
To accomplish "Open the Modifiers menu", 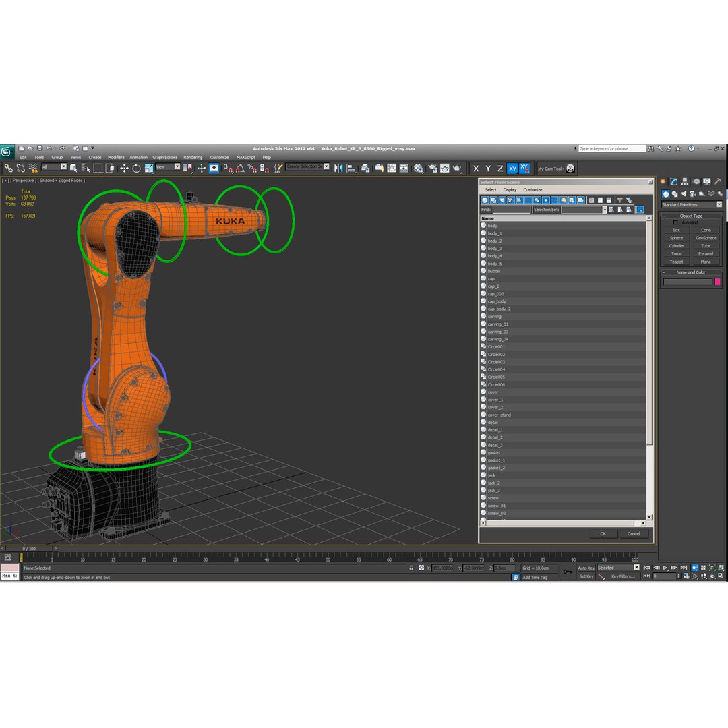I will tap(116, 157).
